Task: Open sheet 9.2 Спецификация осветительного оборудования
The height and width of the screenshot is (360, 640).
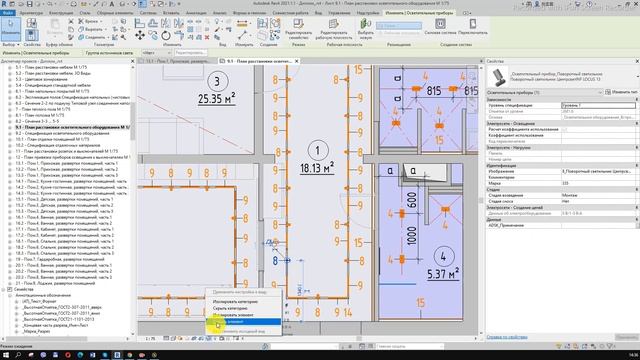Action: (x=62, y=133)
